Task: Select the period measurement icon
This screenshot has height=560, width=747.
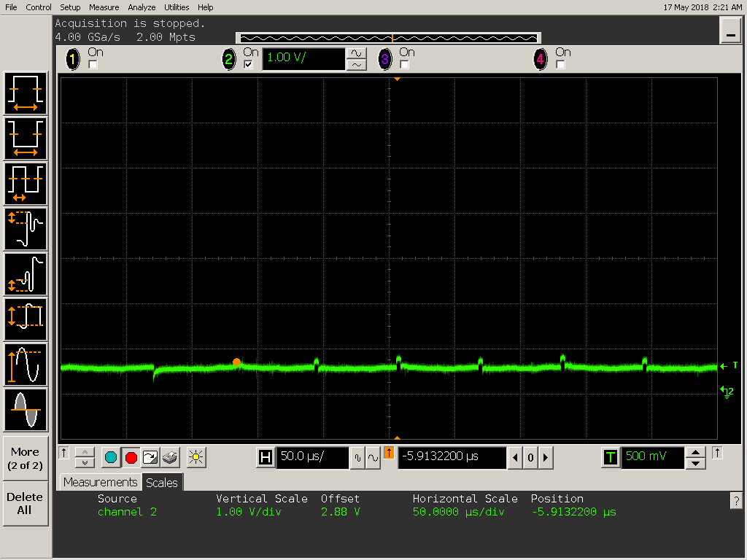Action: coord(26,183)
